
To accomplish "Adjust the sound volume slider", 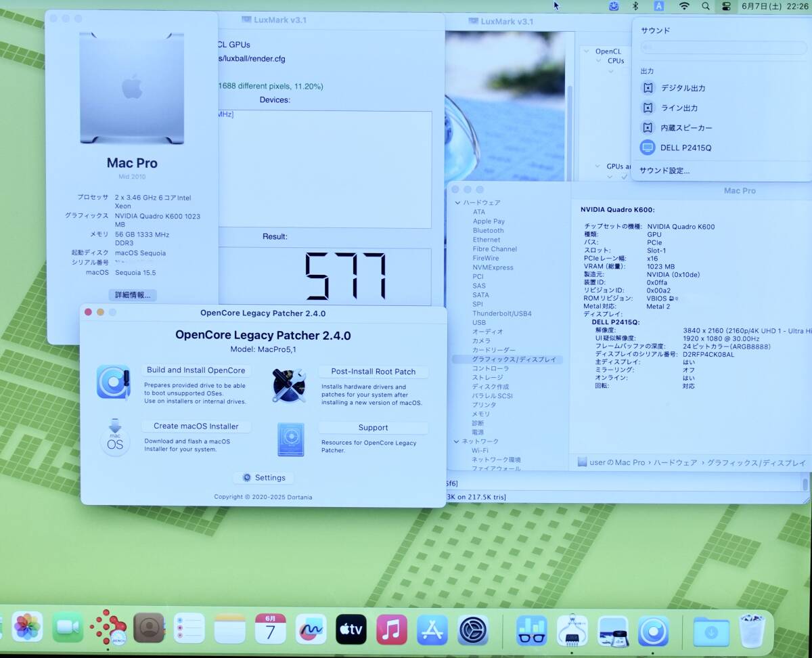I will tap(723, 48).
